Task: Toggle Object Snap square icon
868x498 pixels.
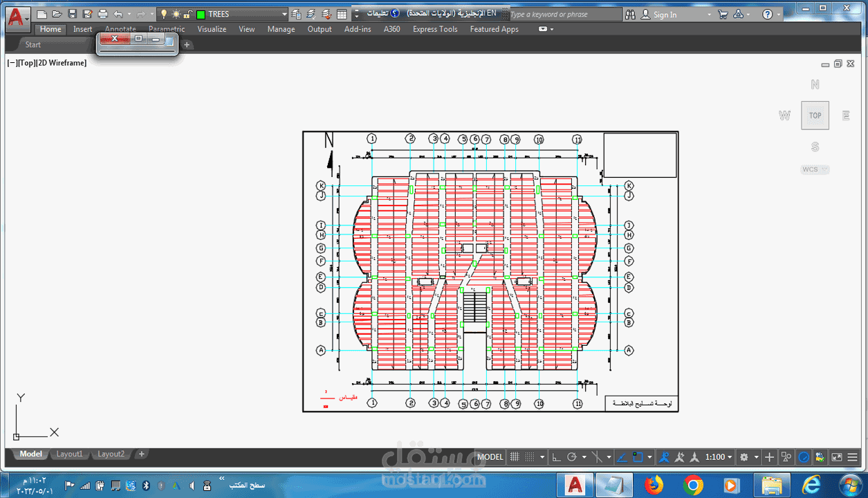Action: pyautogui.click(x=638, y=457)
